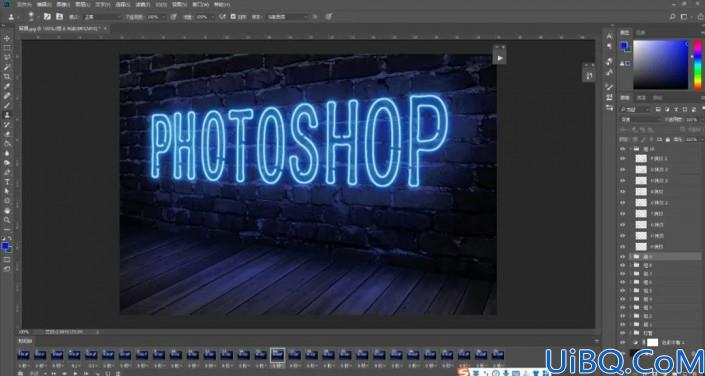705x376 pixels.
Task: Select the highlighted frame in the timeline
Action: click(x=277, y=354)
